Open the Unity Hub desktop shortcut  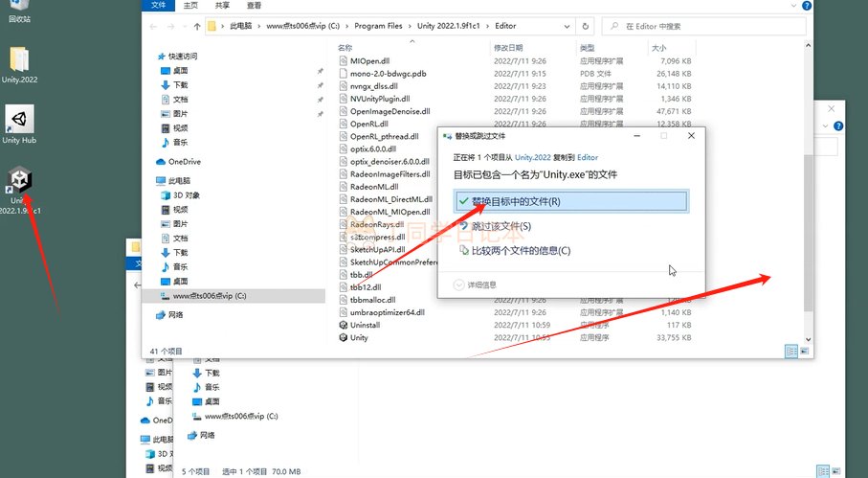(19, 125)
